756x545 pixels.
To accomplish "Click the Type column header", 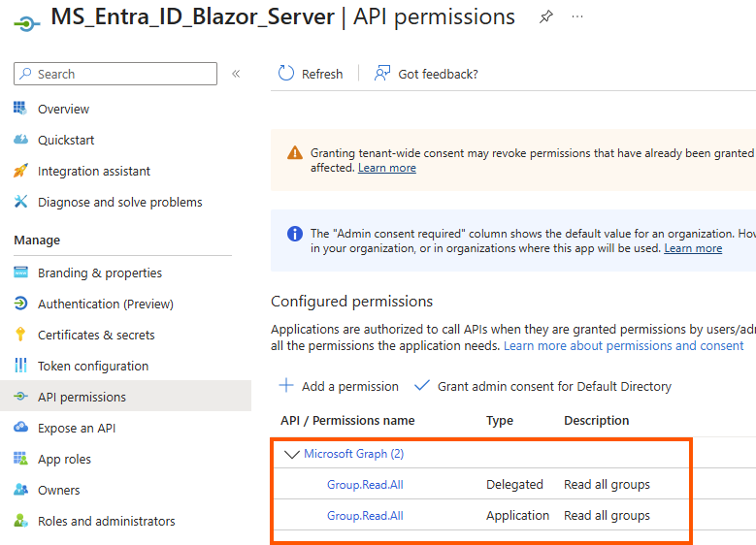I will [500, 421].
